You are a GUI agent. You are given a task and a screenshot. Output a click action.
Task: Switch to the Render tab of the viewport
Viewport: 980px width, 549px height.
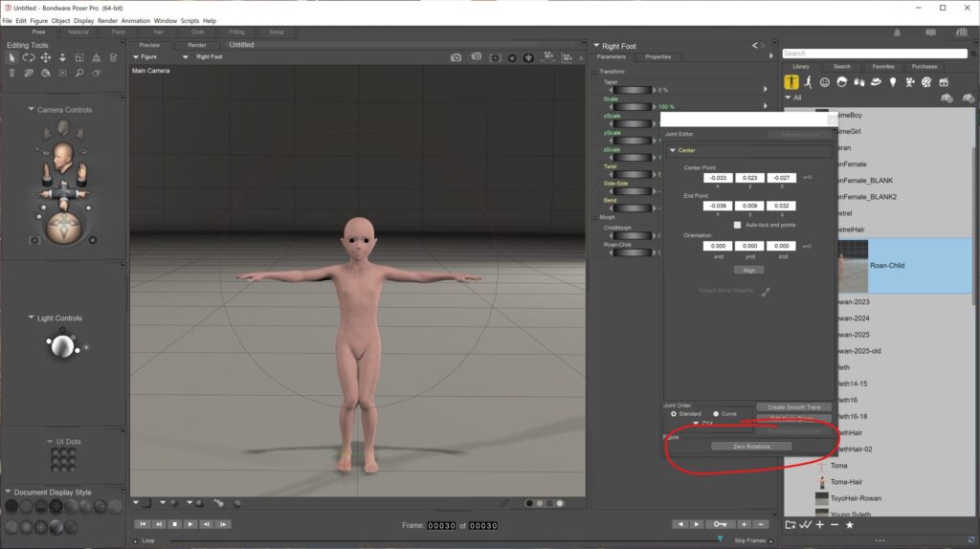(x=197, y=45)
